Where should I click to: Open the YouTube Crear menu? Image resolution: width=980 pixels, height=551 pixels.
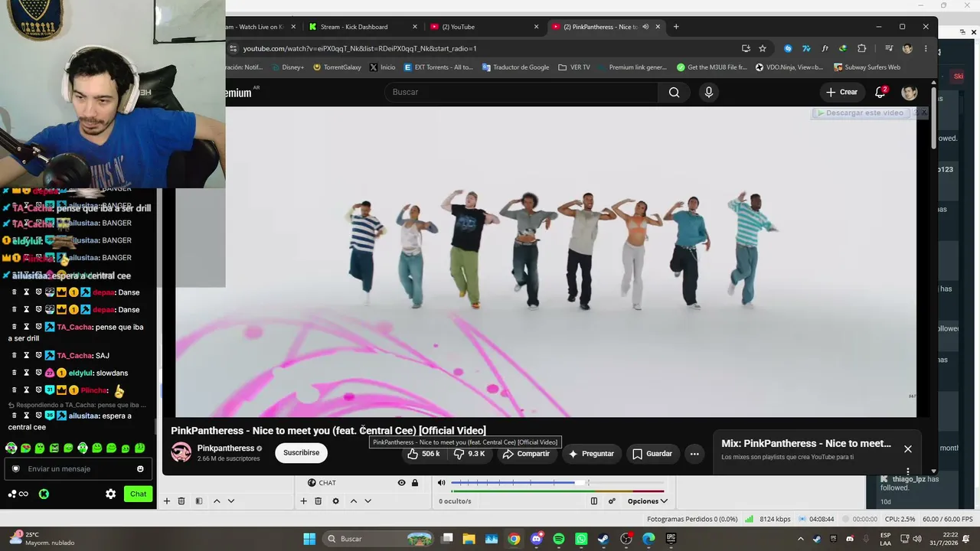[841, 92]
